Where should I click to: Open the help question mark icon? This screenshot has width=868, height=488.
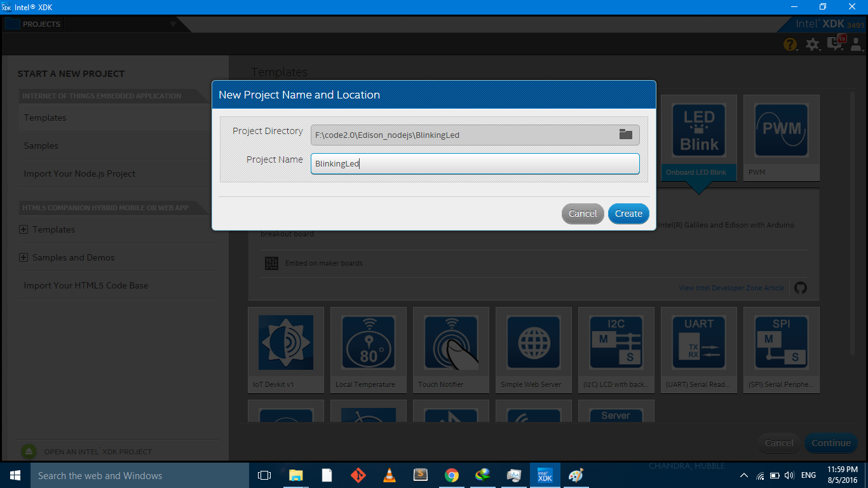pyautogui.click(x=790, y=44)
